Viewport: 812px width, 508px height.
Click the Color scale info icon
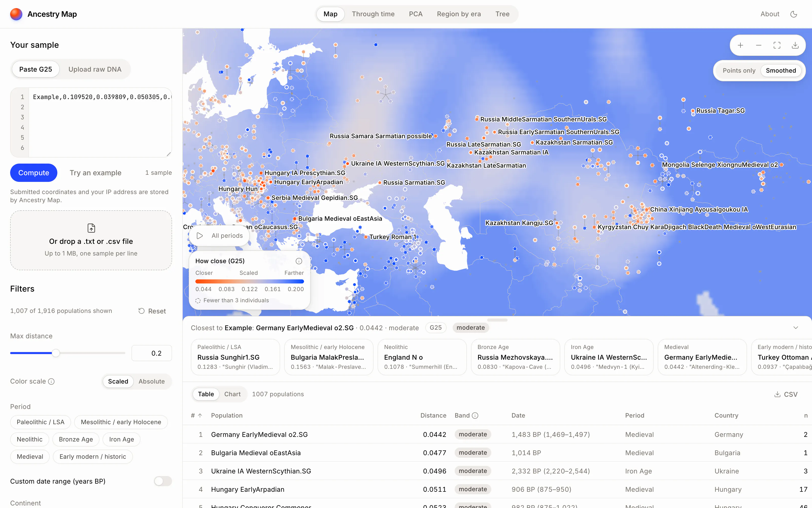coord(51,381)
